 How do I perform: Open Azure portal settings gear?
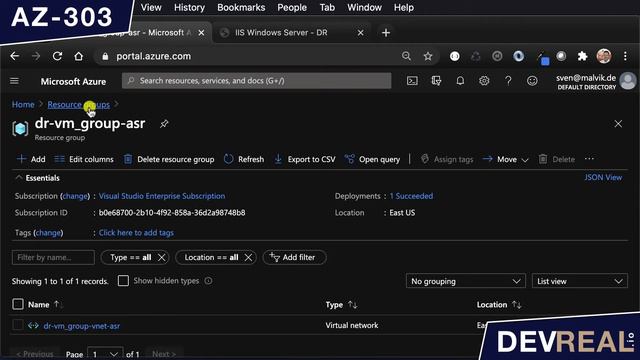pos(484,81)
